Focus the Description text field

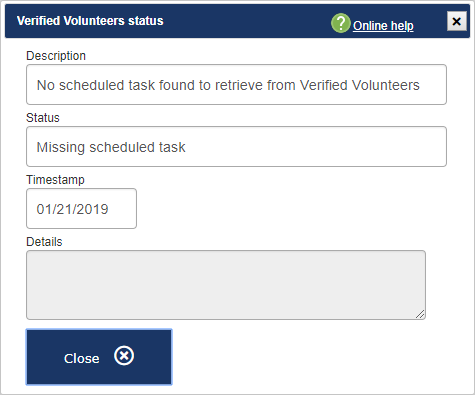pyautogui.click(x=236, y=85)
